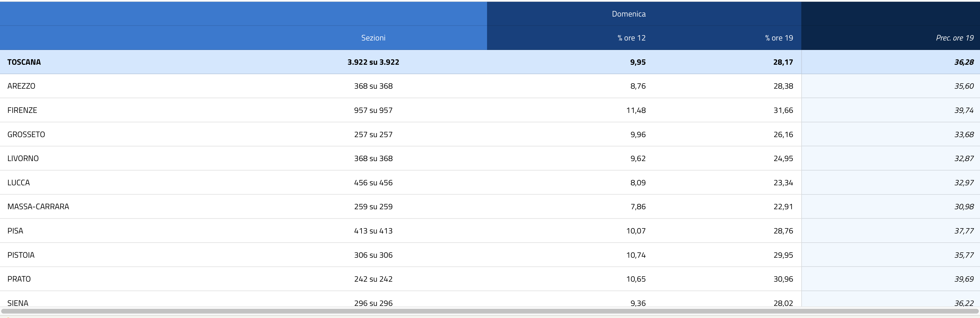The width and height of the screenshot is (980, 318).
Task: Click the Prec. ore 19 column header
Action: click(955, 38)
